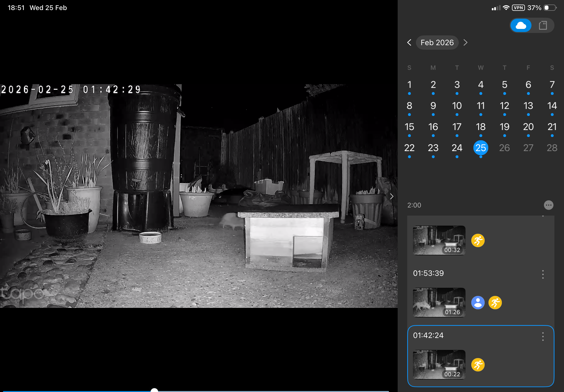Screen dimensions: 564x392
Task: Click motion icon on 01:53:39 clip
Action: point(495,303)
